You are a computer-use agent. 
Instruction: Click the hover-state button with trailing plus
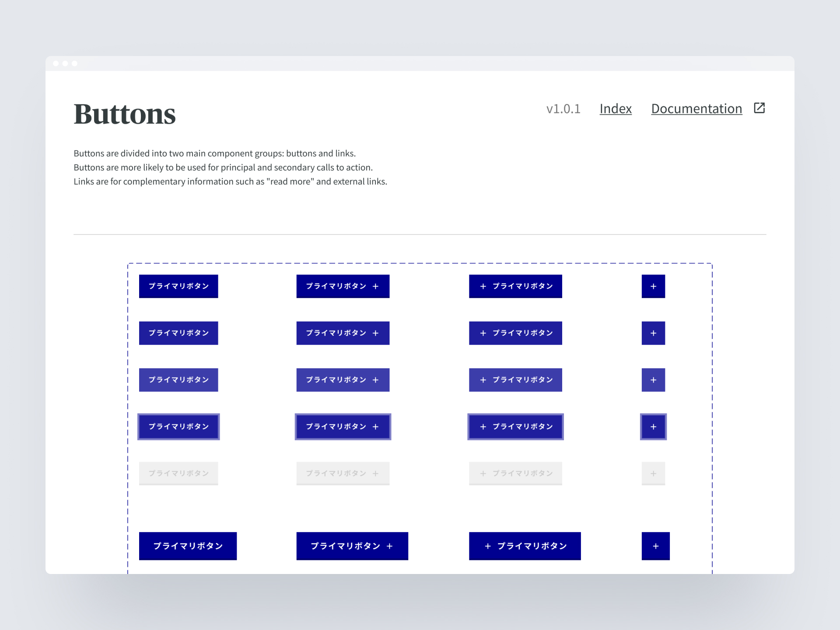click(343, 380)
